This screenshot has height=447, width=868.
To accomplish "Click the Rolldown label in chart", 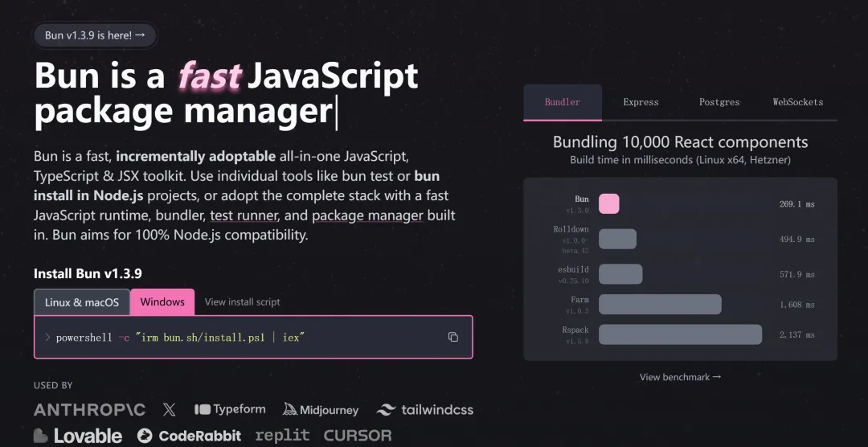I will point(571,229).
